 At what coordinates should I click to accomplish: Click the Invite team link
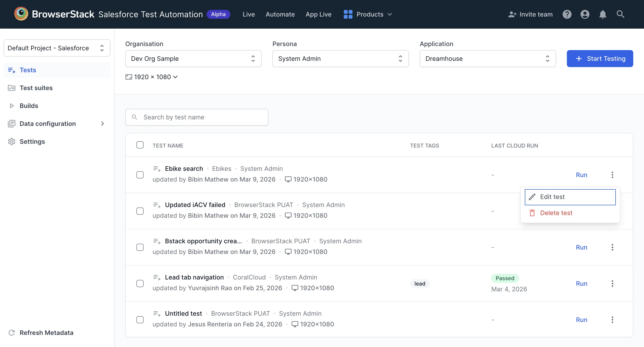coord(530,14)
